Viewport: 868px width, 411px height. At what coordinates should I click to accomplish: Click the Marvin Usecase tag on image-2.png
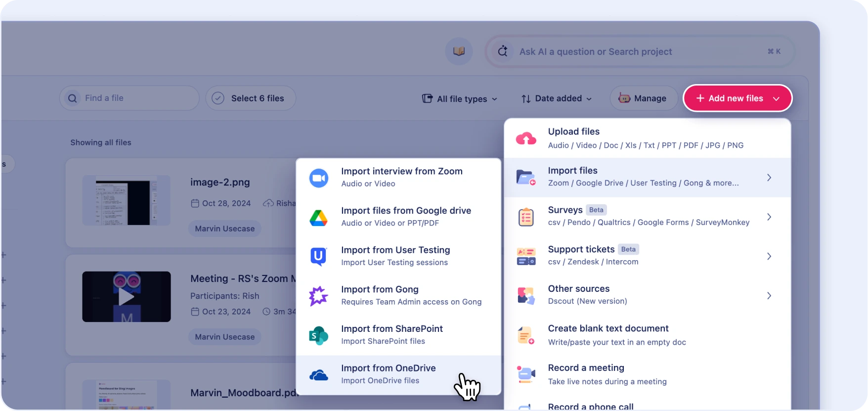(225, 228)
